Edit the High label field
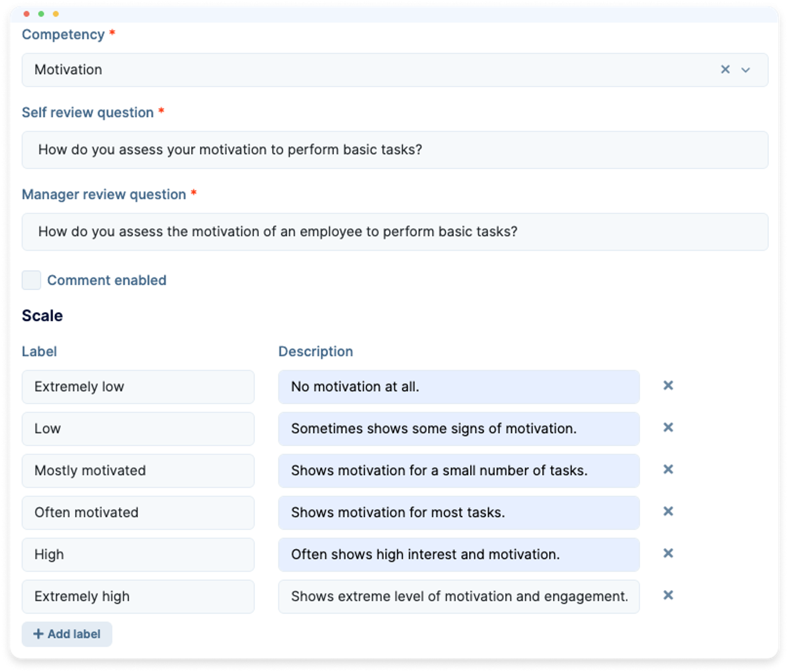This screenshot has width=788, height=672. tap(138, 555)
